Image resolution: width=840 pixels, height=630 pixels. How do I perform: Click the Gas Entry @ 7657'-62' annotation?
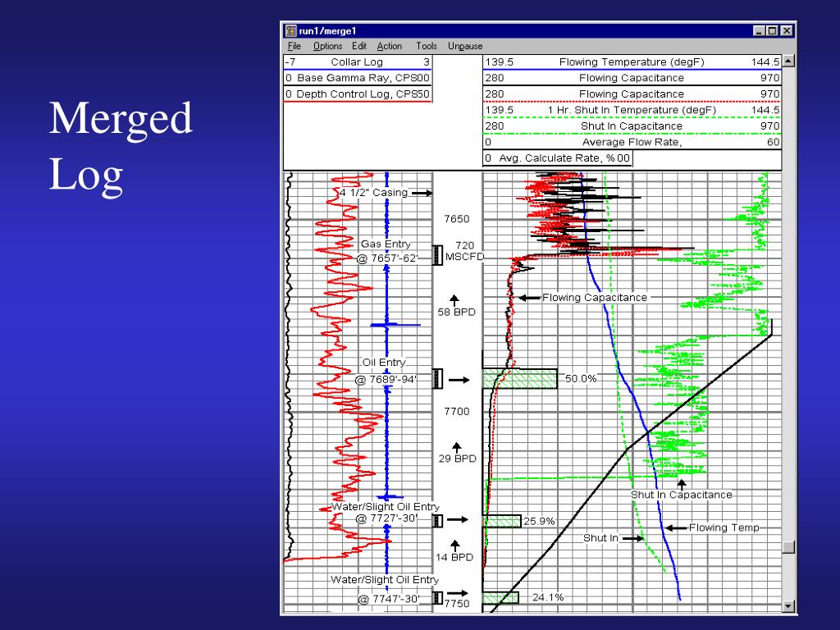[387, 251]
